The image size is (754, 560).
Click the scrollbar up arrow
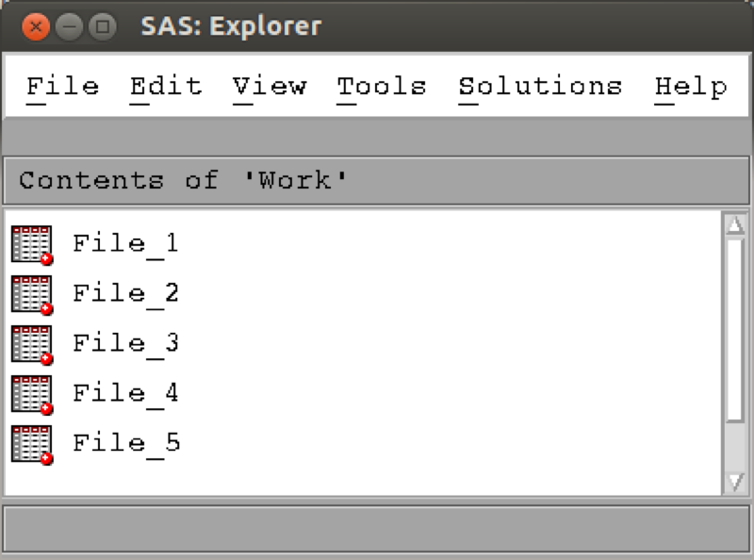[735, 224]
